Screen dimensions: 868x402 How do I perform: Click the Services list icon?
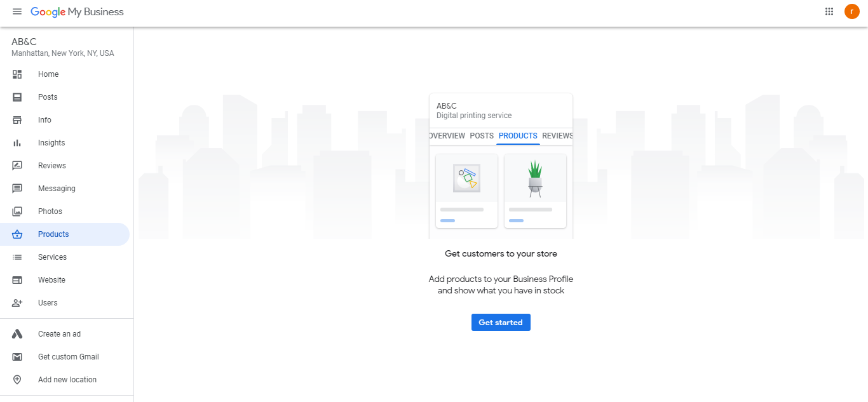[x=17, y=257]
